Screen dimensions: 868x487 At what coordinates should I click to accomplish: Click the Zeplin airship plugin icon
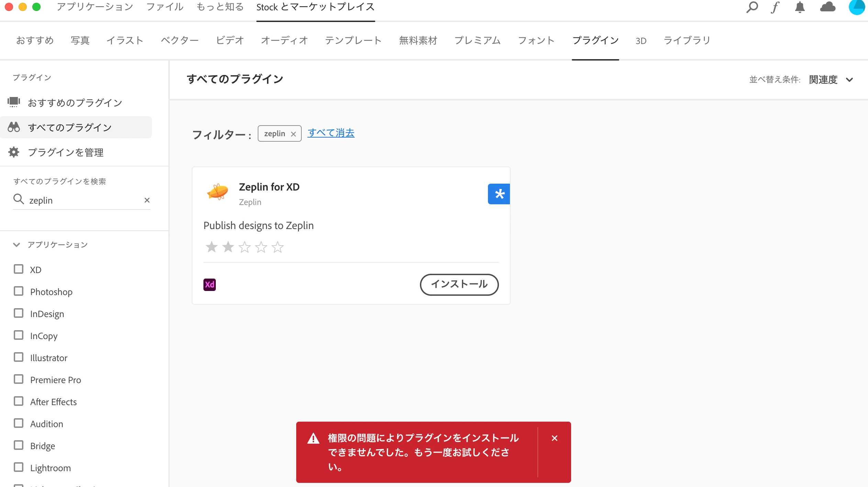coord(218,191)
